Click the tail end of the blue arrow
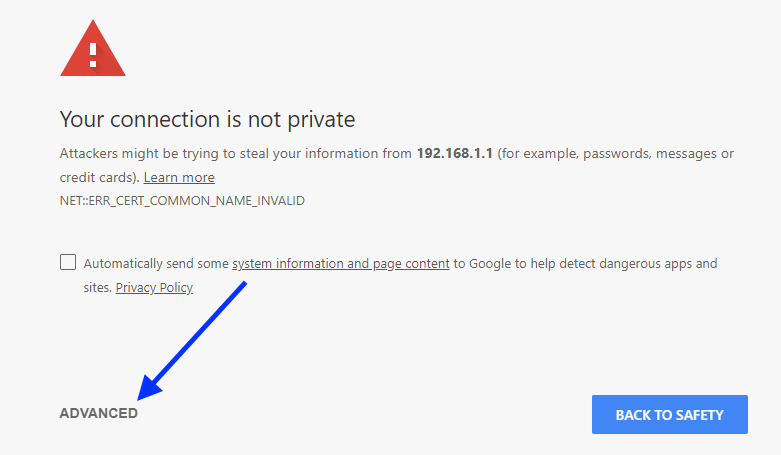The height and width of the screenshot is (455, 781). coord(244,286)
